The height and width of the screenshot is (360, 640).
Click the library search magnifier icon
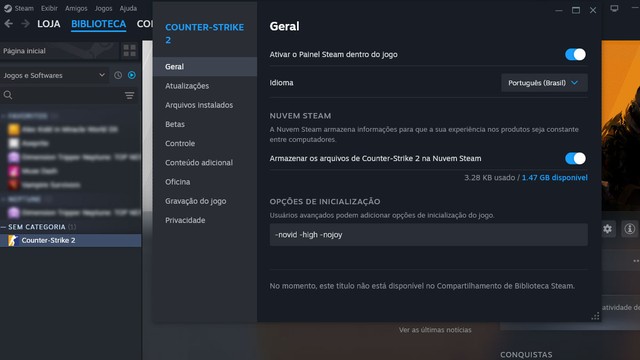[x=8, y=95]
